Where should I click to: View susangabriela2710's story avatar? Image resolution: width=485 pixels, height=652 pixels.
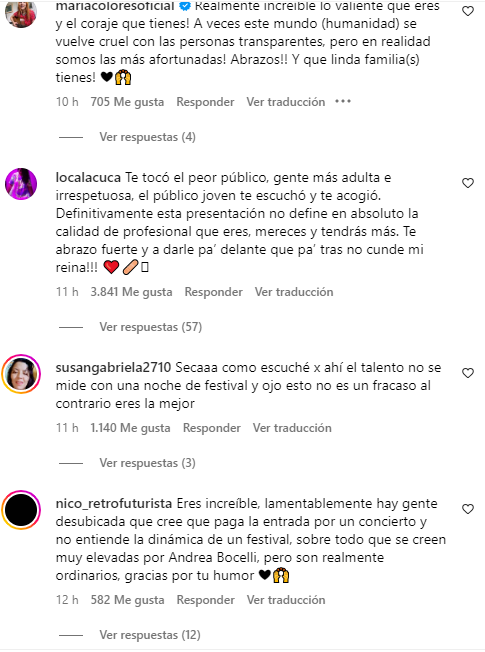click(x=21, y=374)
